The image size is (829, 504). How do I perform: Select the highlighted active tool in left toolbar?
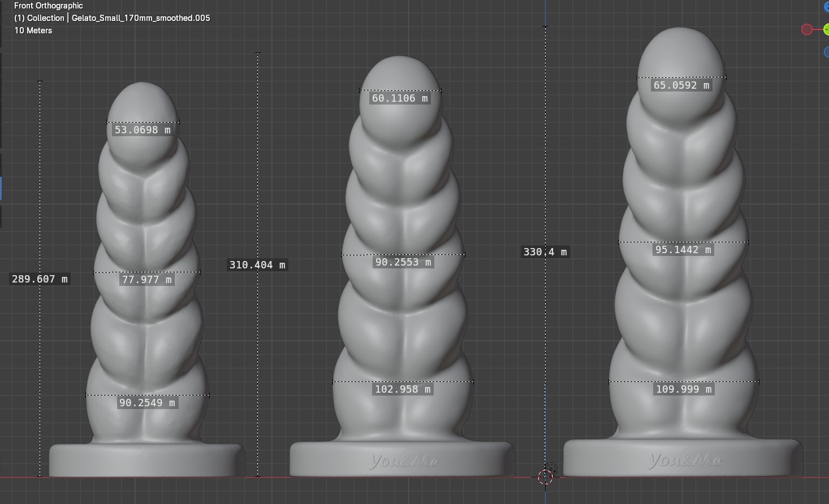click(x=1, y=188)
